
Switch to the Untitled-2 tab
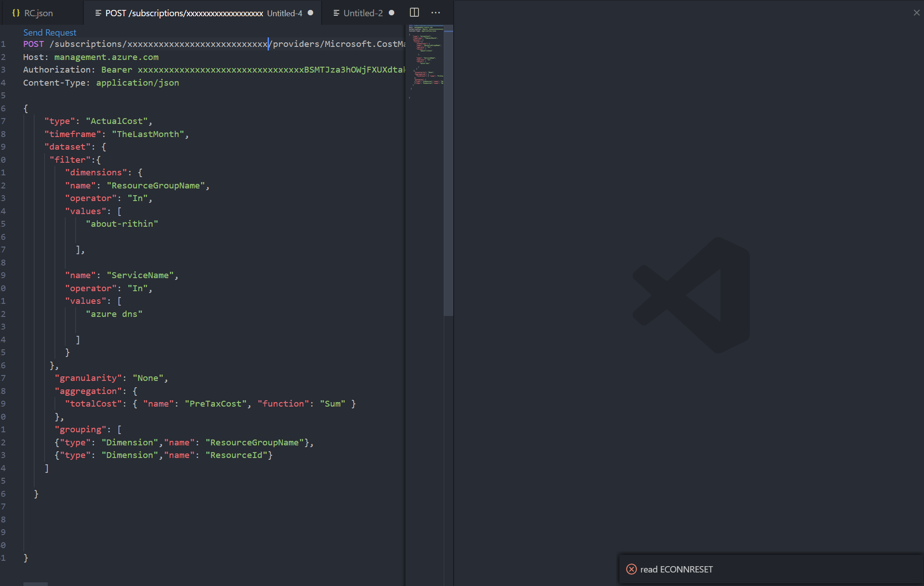point(363,13)
